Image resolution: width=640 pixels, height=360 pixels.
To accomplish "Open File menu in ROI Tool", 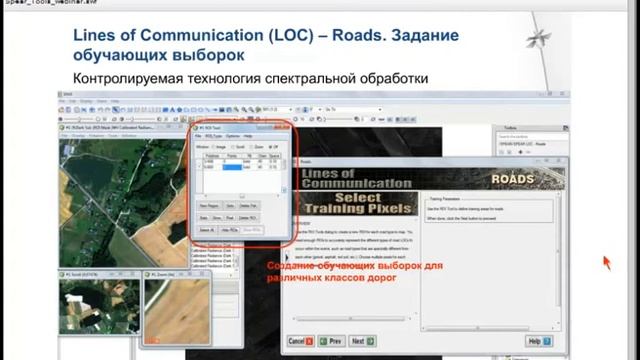I will [198, 136].
